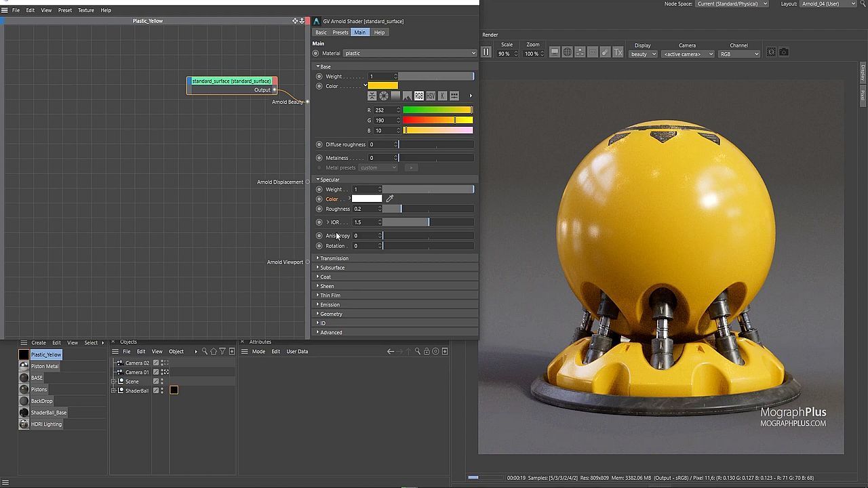This screenshot has width=868, height=488.
Task: Switch to the Presets tab
Action: 340,33
